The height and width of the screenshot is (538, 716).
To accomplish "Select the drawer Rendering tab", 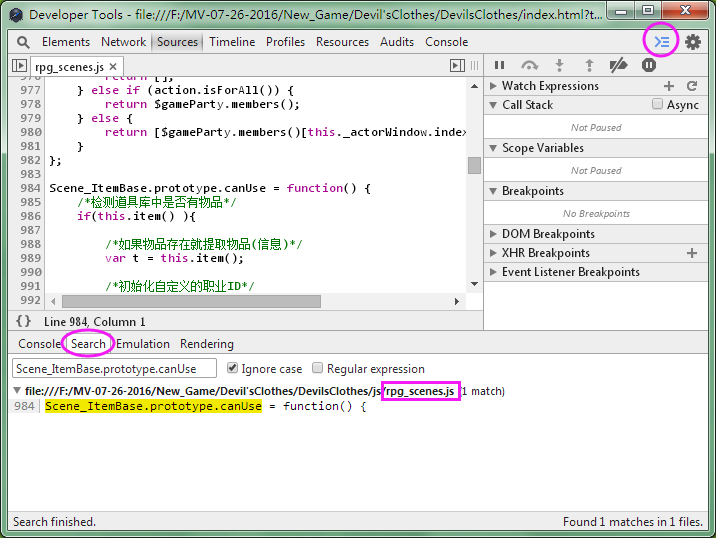I will click(x=206, y=344).
